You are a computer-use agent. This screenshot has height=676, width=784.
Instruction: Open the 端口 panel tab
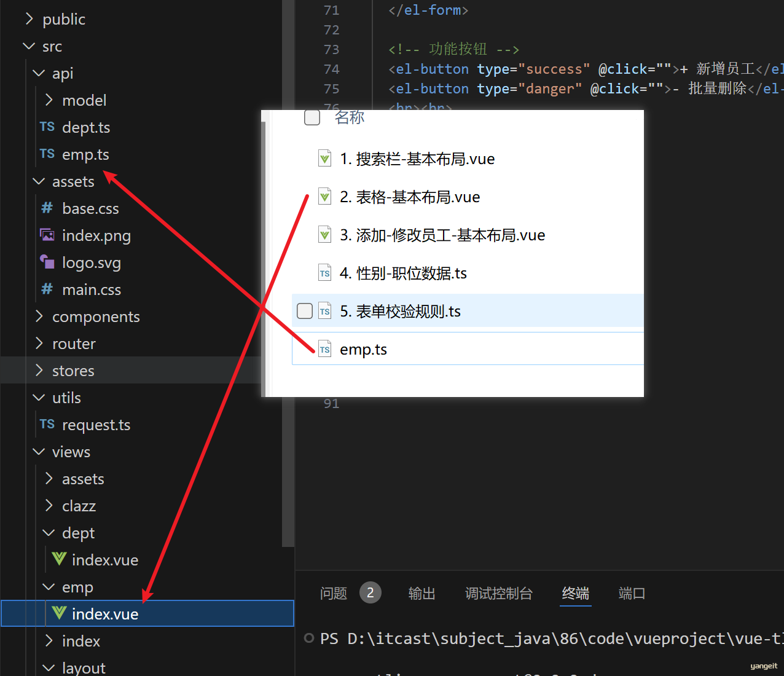(632, 593)
